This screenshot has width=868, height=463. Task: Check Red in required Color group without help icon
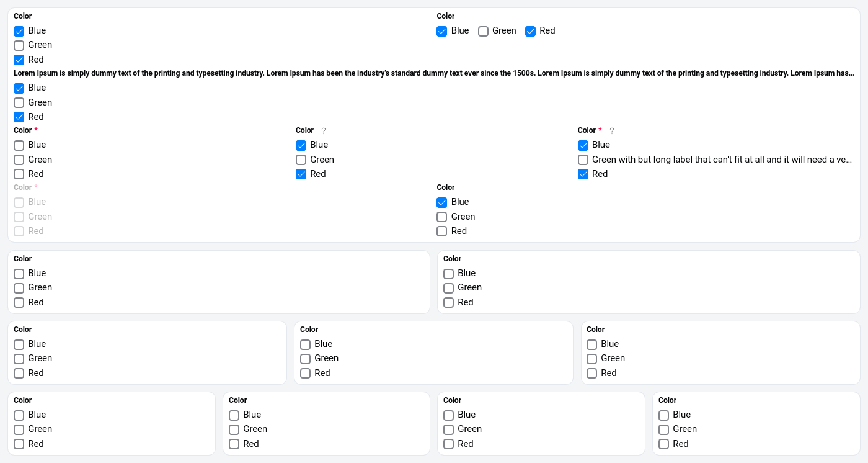click(19, 174)
